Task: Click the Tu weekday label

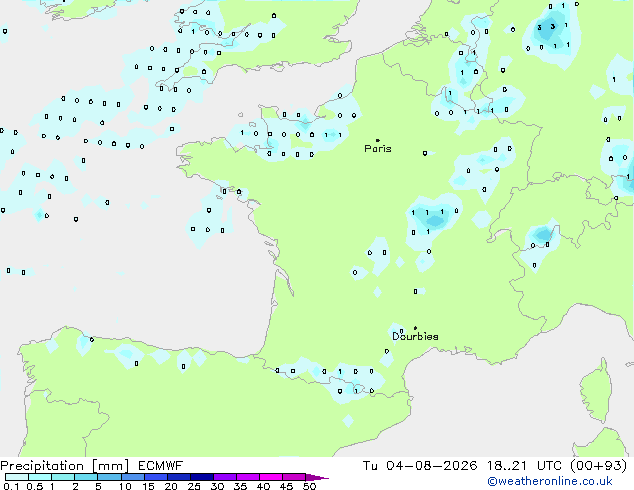Action: click(370, 466)
